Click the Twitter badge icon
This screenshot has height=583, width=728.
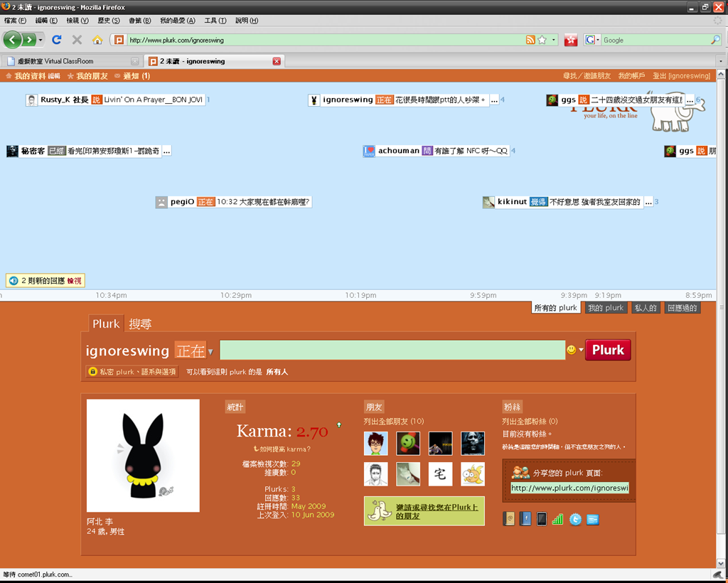[x=575, y=520]
